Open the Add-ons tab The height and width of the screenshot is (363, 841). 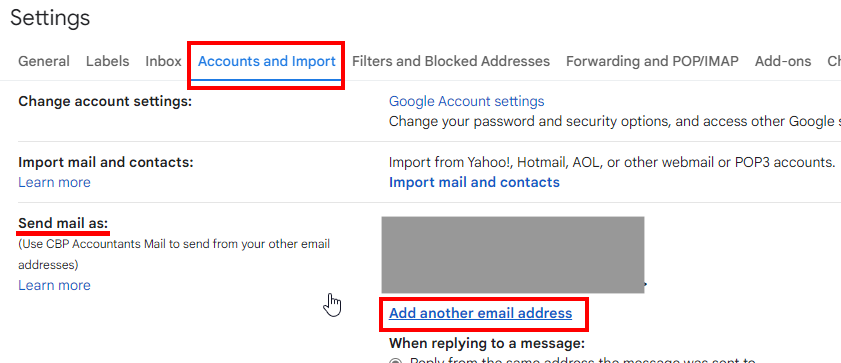pyautogui.click(x=783, y=61)
